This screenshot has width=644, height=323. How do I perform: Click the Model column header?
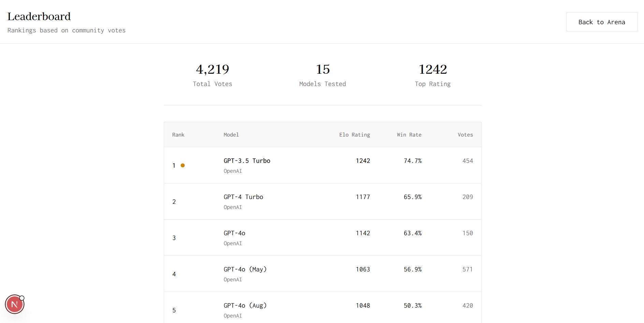pos(231,135)
